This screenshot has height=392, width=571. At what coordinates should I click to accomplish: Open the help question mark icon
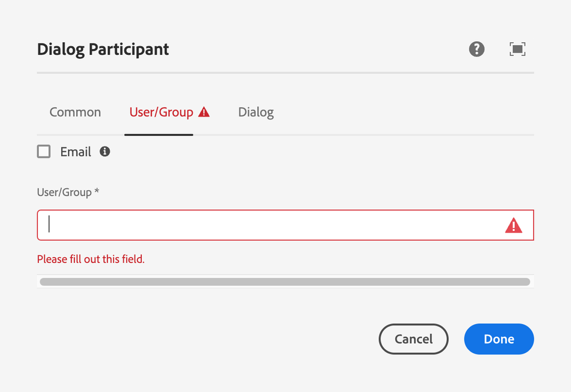pos(477,49)
